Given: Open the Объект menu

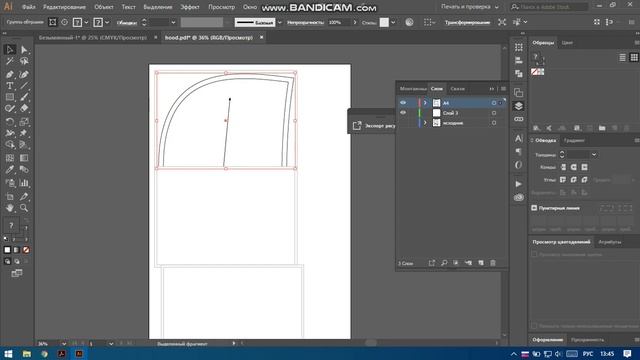Looking at the screenshot, I should 104,7.
